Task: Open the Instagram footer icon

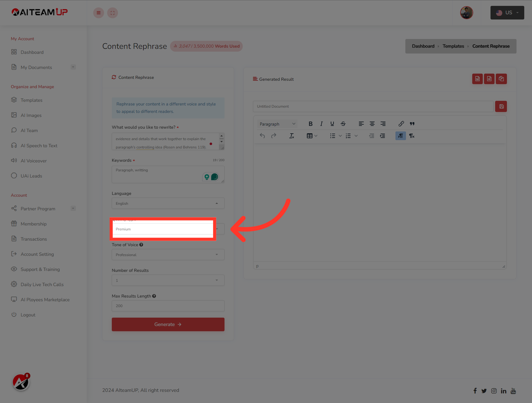Action: tap(494, 391)
